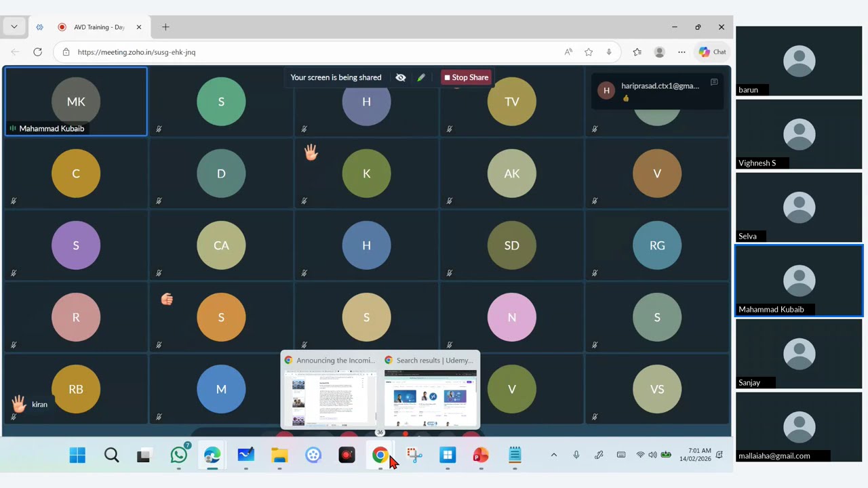Open a new browser tab
The height and width of the screenshot is (488, 868).
click(x=165, y=27)
